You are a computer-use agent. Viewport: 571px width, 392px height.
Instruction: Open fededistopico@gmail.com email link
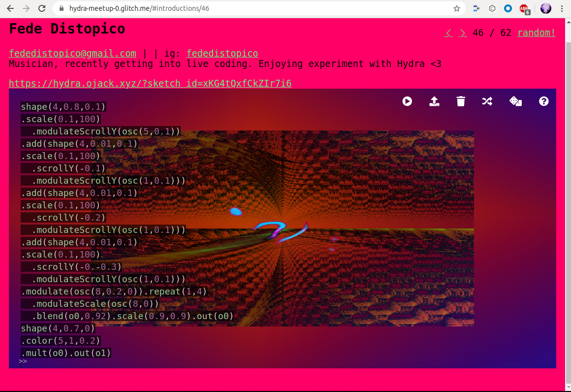pyautogui.click(x=72, y=53)
